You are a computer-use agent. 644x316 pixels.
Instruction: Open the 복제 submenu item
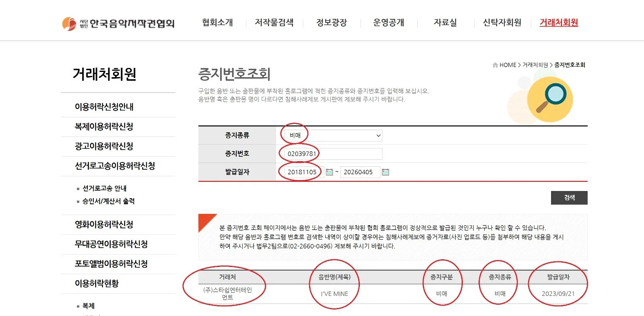coord(89,306)
